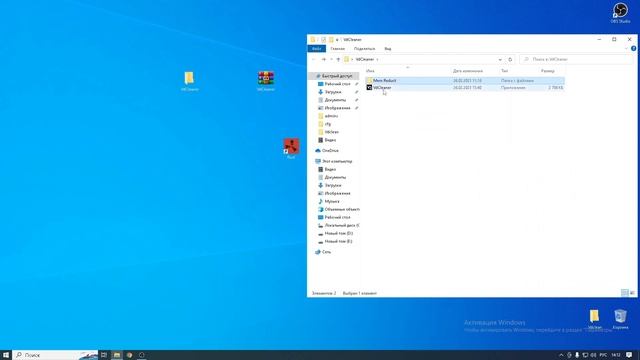Open Изображения under Quick access
640x360 pixels.
click(x=337, y=108)
